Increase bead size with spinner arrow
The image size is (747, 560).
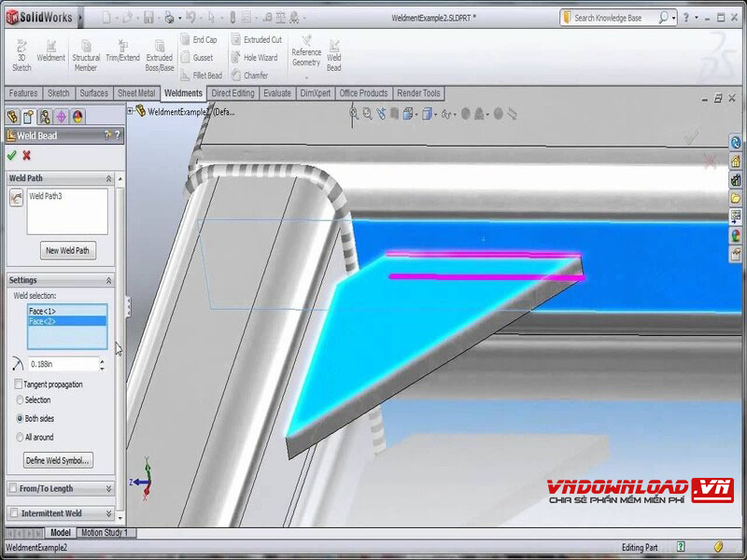click(103, 360)
